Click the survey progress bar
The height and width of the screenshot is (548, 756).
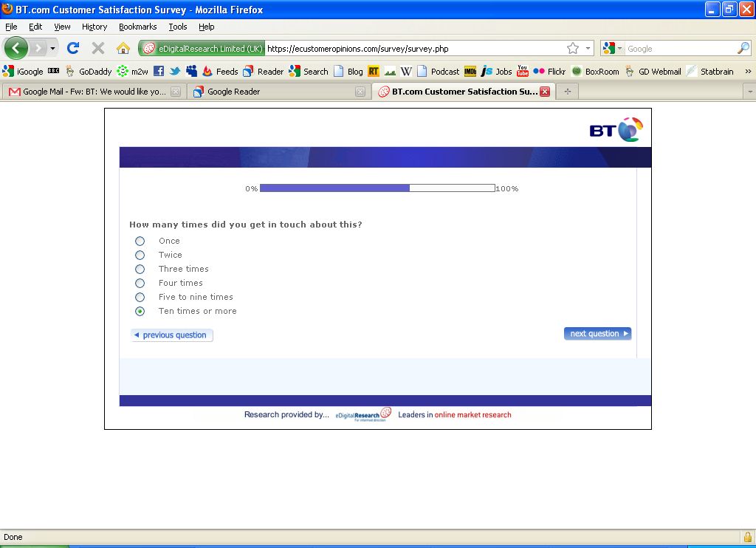pyautogui.click(x=377, y=188)
